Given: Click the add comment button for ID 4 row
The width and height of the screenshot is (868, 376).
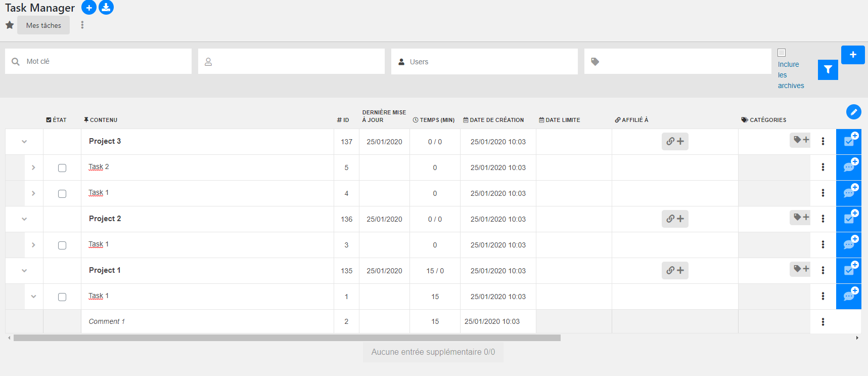Looking at the screenshot, I should click(849, 193).
